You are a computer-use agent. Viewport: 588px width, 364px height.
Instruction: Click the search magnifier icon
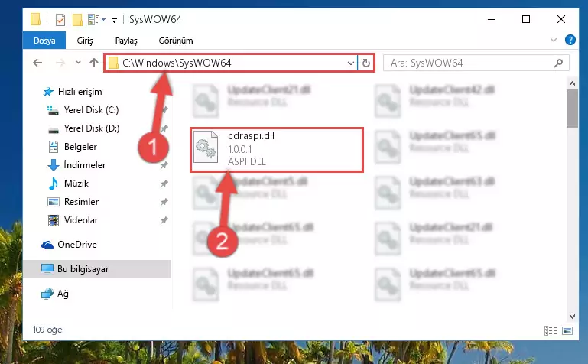(558, 63)
